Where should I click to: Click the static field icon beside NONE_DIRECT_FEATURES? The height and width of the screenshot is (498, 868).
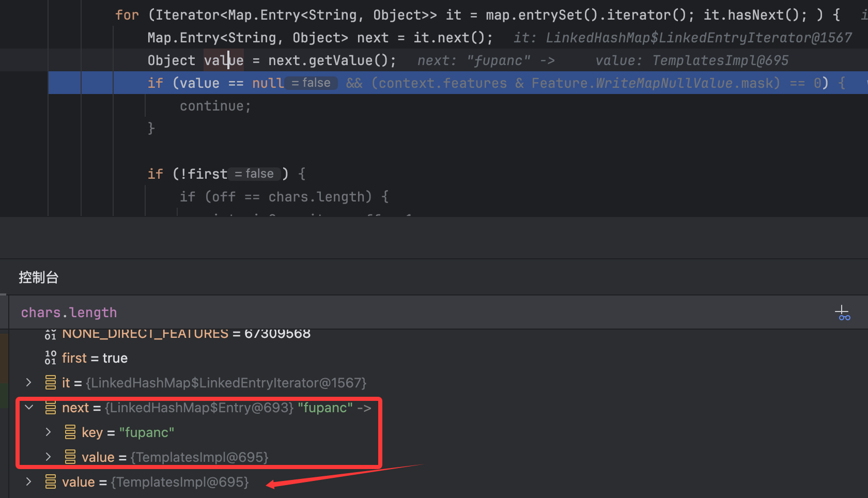coord(51,334)
